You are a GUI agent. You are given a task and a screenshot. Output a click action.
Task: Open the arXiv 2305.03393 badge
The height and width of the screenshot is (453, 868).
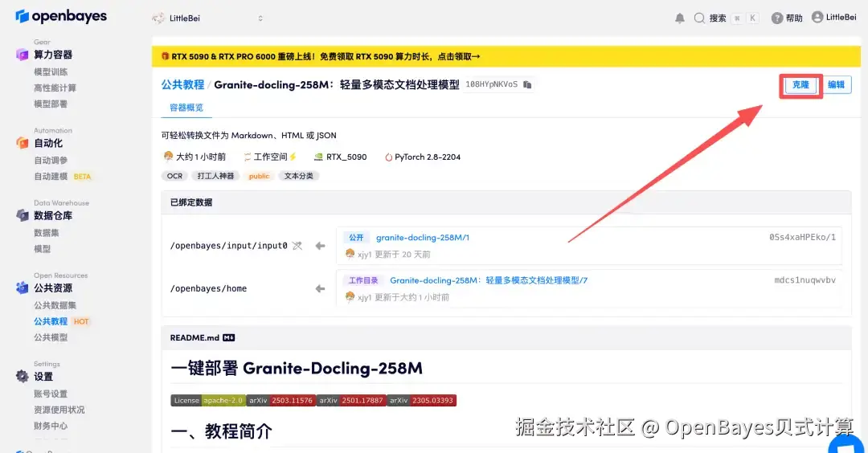click(x=421, y=401)
